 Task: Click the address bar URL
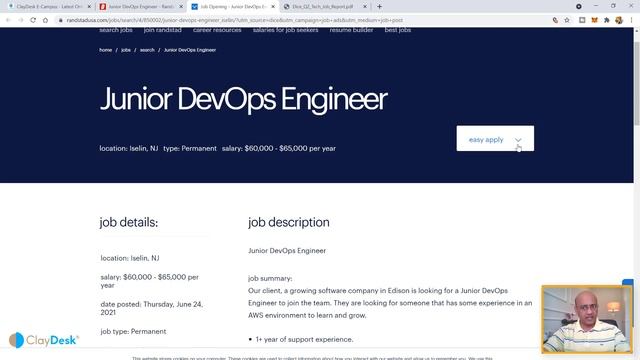tap(235, 20)
